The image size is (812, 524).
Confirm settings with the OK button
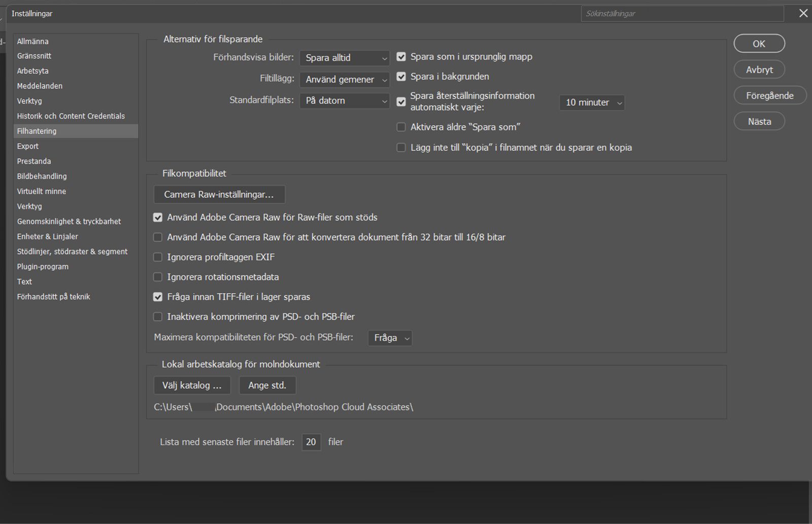coord(759,44)
